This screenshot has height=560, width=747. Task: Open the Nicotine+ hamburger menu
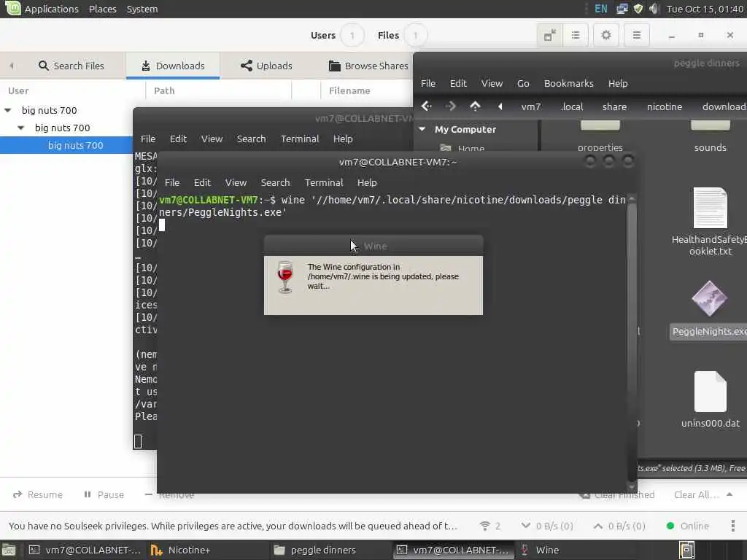point(636,35)
